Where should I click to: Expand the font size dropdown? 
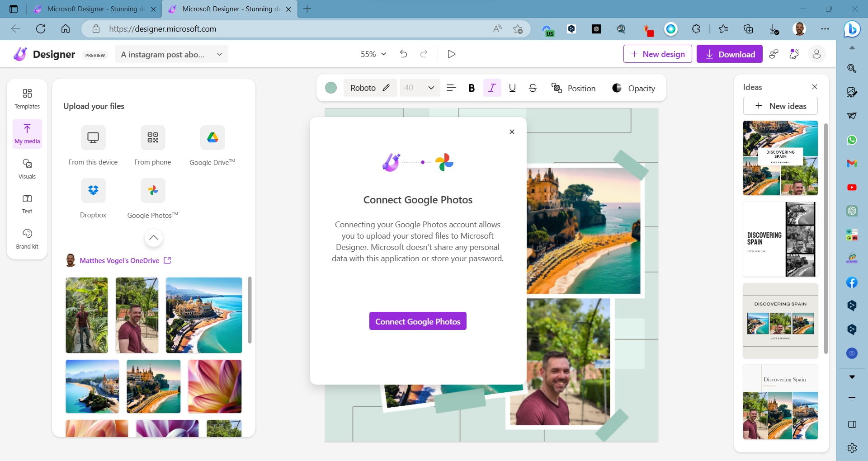coord(431,88)
